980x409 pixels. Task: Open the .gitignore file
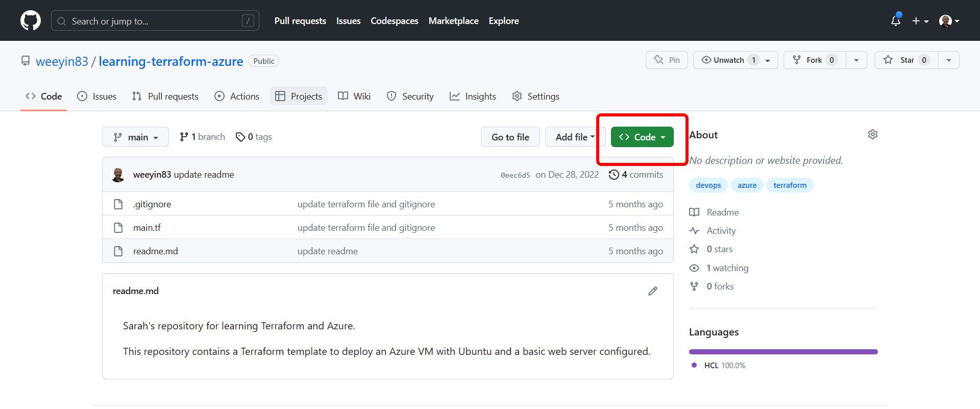pyautogui.click(x=152, y=204)
